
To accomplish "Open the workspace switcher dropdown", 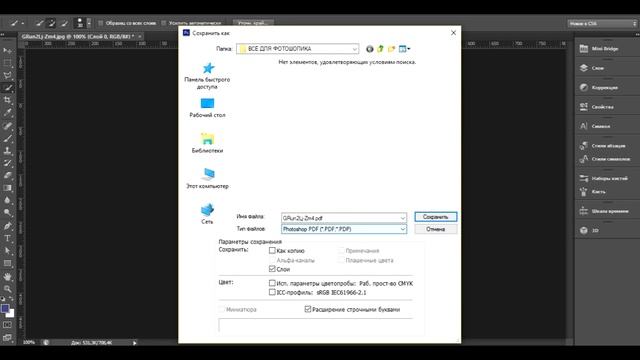I will [x=602, y=24].
